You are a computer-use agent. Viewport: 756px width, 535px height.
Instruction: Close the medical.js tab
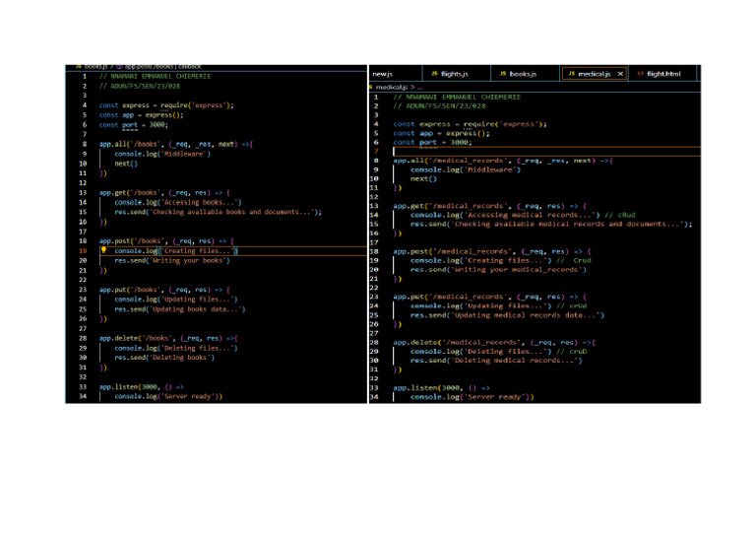[620, 74]
